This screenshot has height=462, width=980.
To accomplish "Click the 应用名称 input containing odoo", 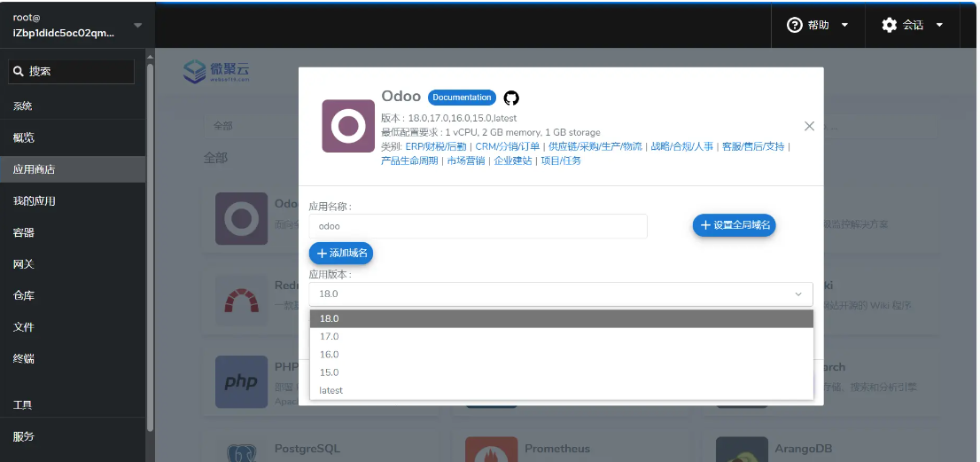I will (478, 226).
